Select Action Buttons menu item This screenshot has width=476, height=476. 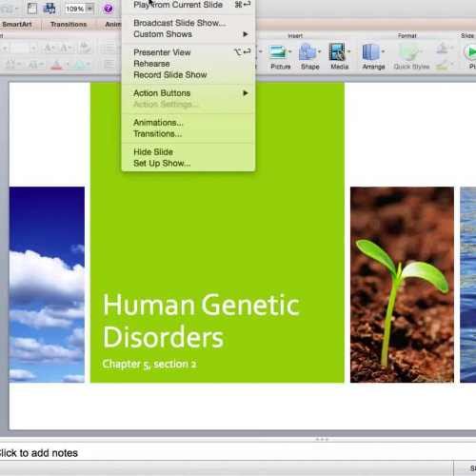coord(188,93)
